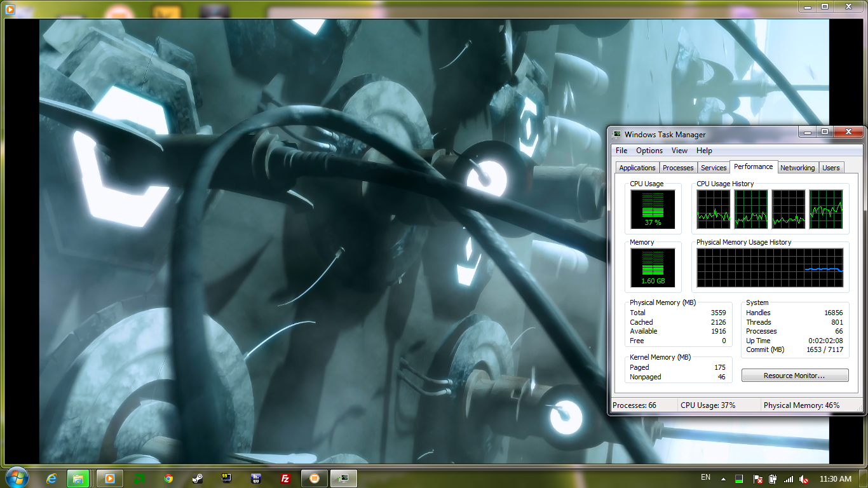This screenshot has width=868, height=488.
Task: Click the Commit value 1653 / 7117
Action: [x=825, y=349]
